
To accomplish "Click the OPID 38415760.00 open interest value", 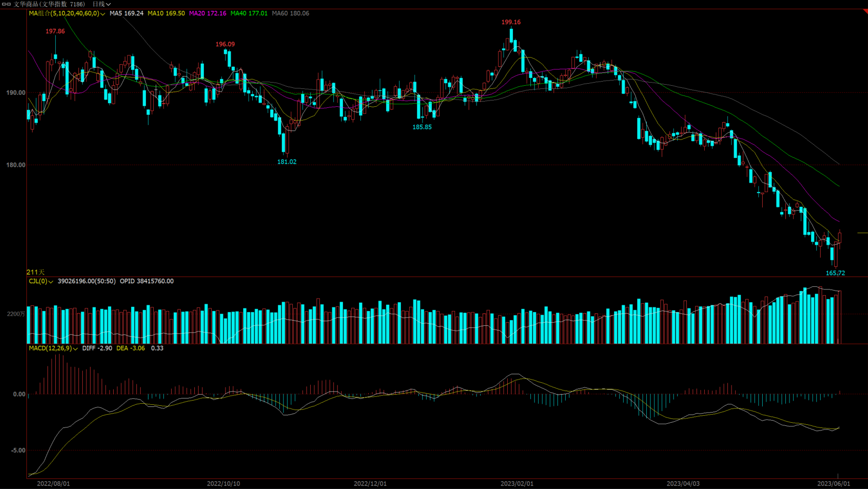I will pos(146,281).
